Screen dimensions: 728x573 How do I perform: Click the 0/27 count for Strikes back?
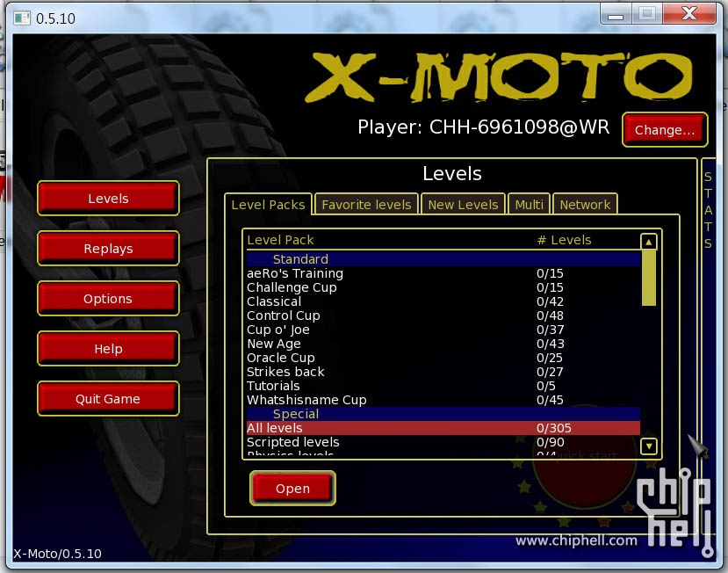pos(550,372)
